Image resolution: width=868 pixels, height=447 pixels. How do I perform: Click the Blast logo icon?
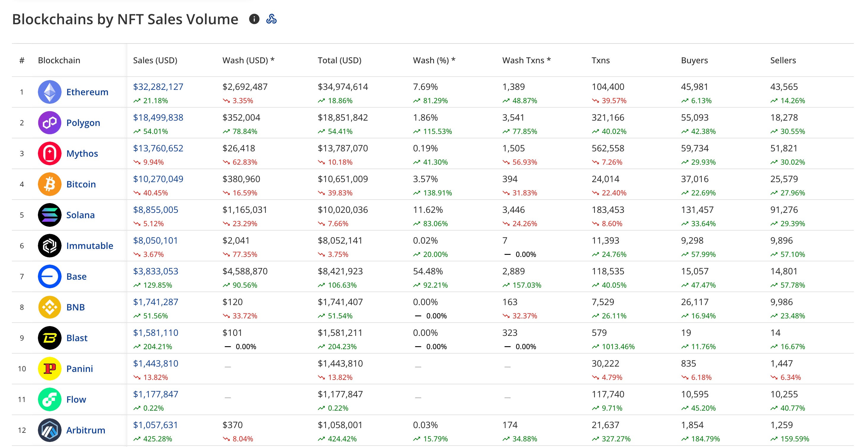coord(49,338)
